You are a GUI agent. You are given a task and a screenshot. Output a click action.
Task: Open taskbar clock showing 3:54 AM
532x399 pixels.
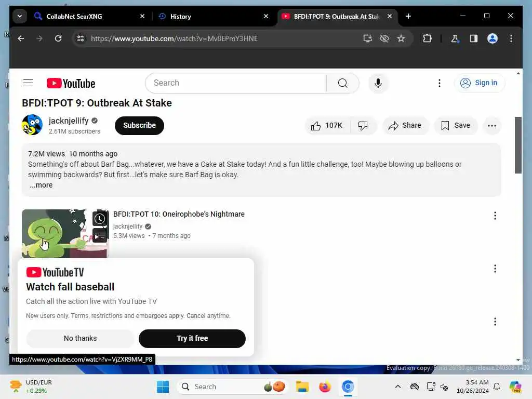pyautogui.click(x=473, y=387)
